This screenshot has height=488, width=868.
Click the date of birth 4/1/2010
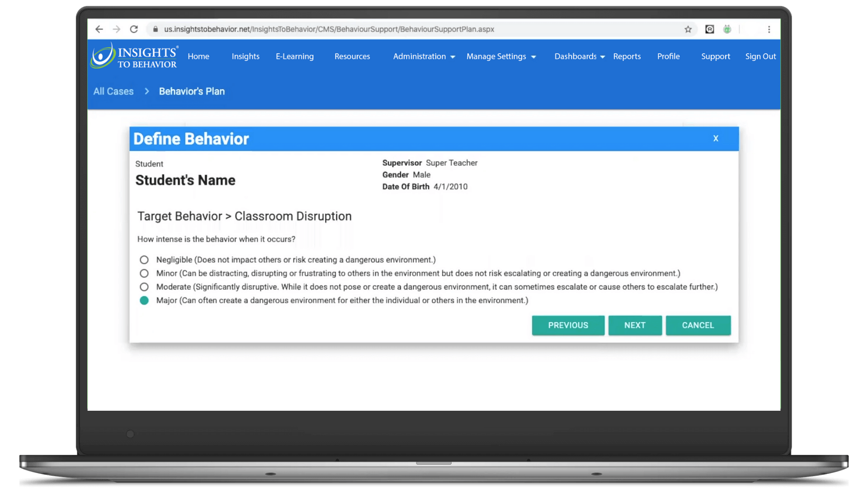coord(450,187)
